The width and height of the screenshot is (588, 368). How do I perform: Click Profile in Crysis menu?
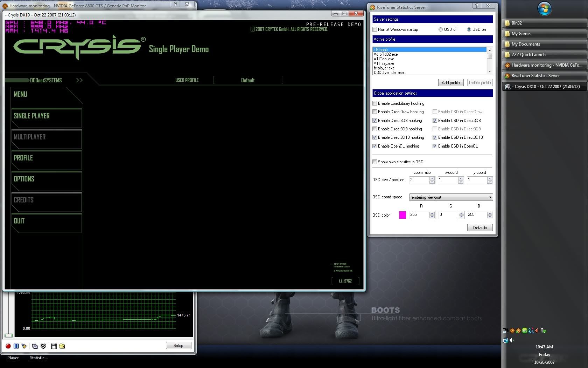point(47,160)
